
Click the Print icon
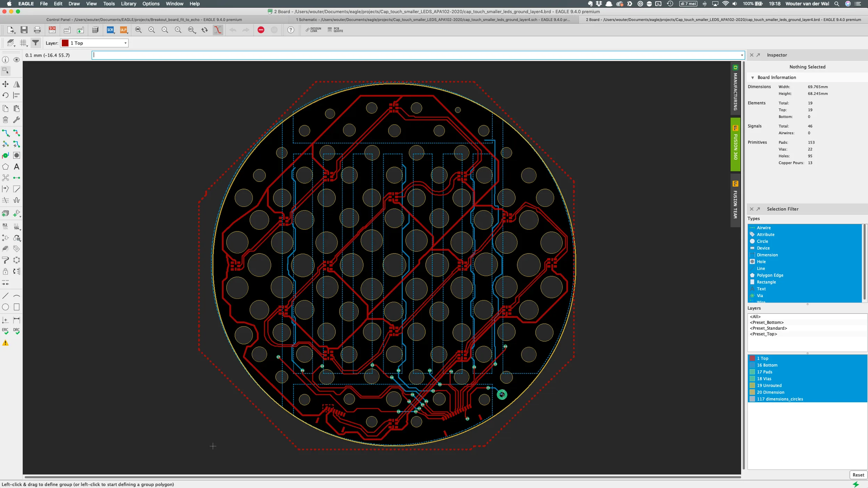click(37, 30)
